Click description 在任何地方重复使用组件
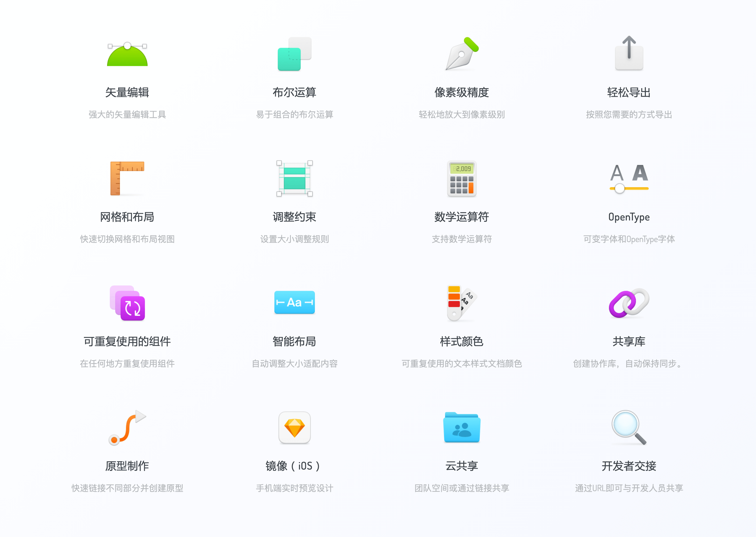Screen dimensions: 756x537 coord(127,363)
